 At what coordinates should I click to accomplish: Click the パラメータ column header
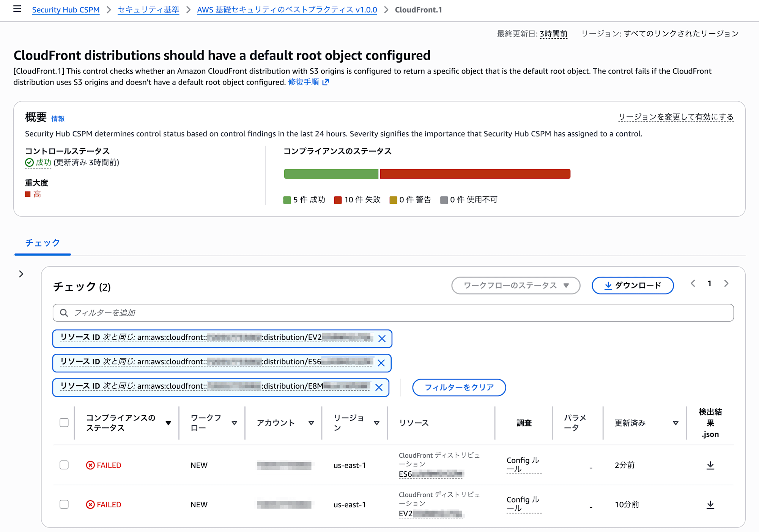(575, 423)
